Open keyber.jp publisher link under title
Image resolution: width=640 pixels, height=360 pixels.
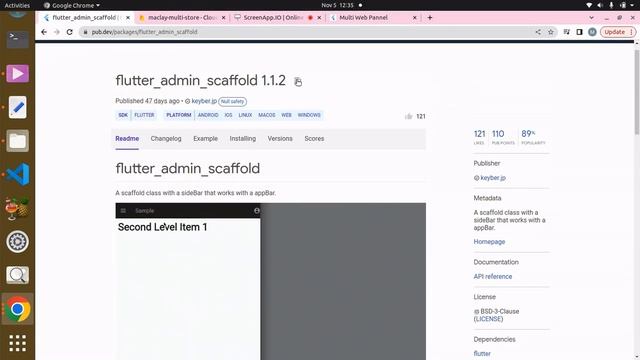pos(204,101)
